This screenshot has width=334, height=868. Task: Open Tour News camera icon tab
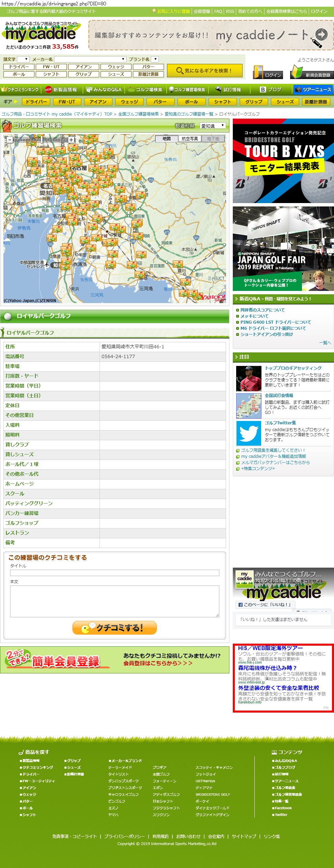(313, 90)
